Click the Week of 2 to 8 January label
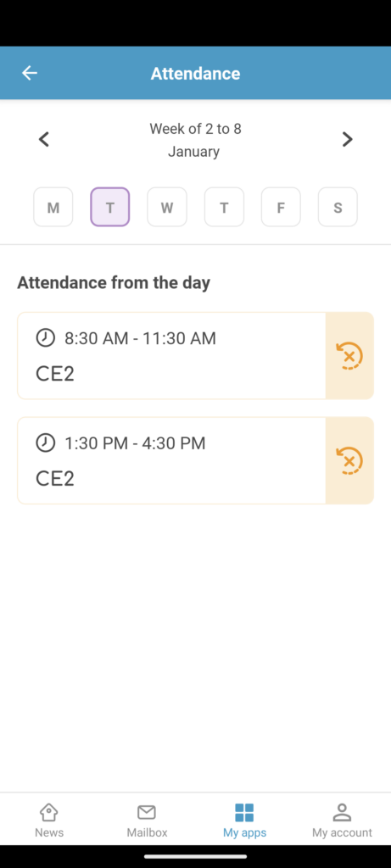391x868 pixels. click(195, 140)
